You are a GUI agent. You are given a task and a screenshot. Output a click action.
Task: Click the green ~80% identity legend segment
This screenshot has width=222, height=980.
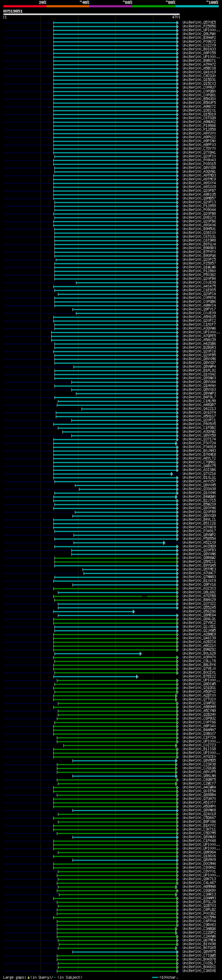pyautogui.click(x=154, y=6)
